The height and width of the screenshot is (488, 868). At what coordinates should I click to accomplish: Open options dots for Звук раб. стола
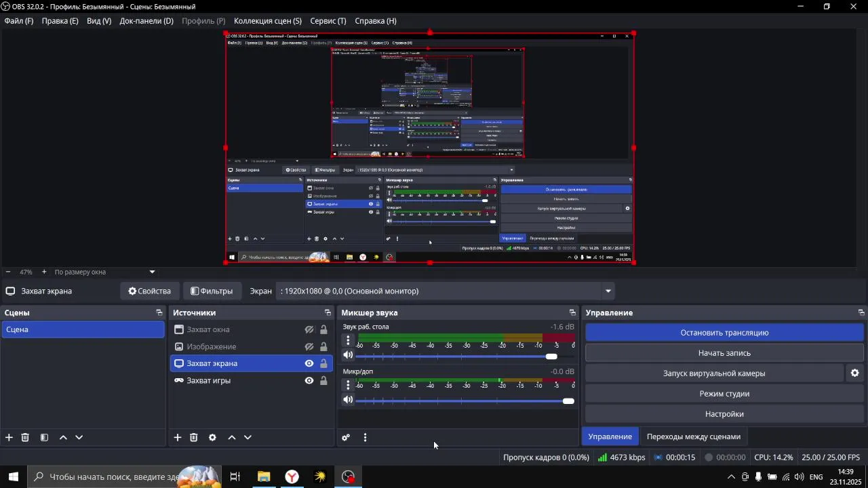[348, 340]
